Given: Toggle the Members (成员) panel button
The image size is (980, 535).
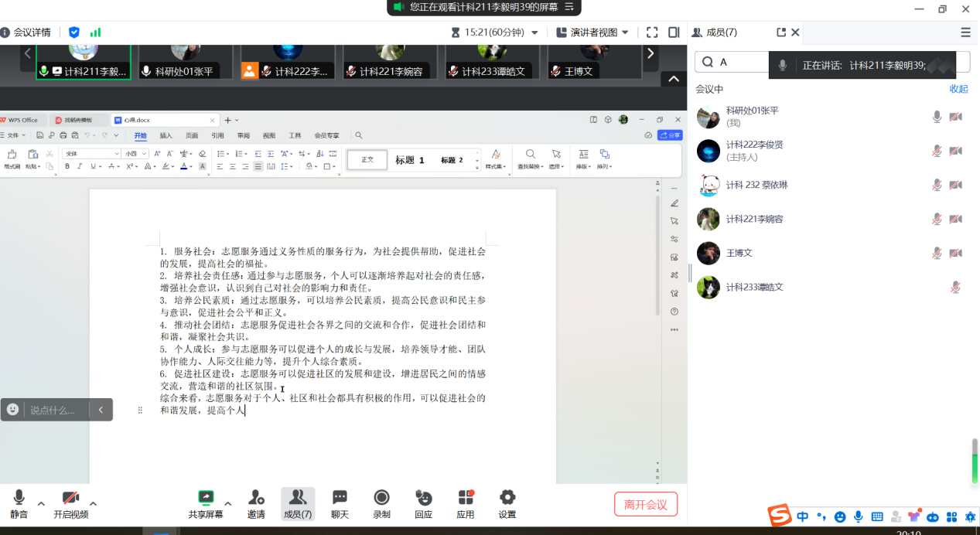Looking at the screenshot, I should click(x=298, y=498).
